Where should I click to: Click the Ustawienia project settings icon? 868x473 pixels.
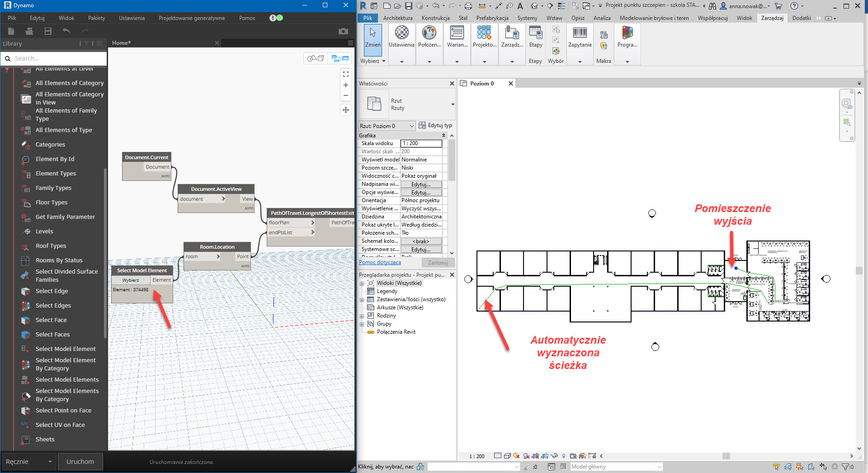[x=401, y=37]
